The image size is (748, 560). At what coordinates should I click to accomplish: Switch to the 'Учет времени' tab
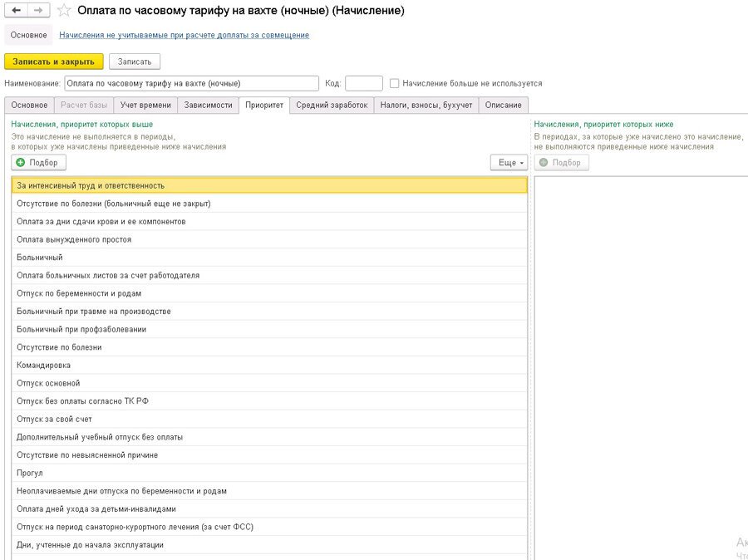145,105
